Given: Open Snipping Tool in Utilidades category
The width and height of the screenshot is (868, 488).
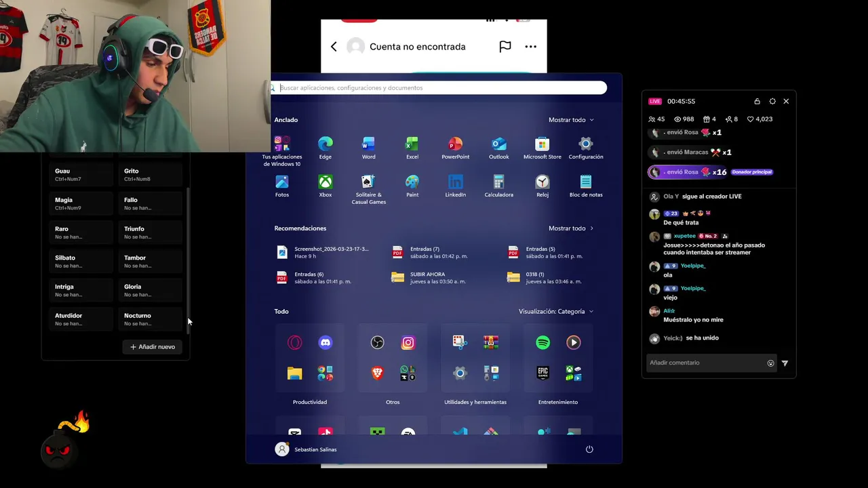Looking at the screenshot, I should pyautogui.click(x=460, y=343).
